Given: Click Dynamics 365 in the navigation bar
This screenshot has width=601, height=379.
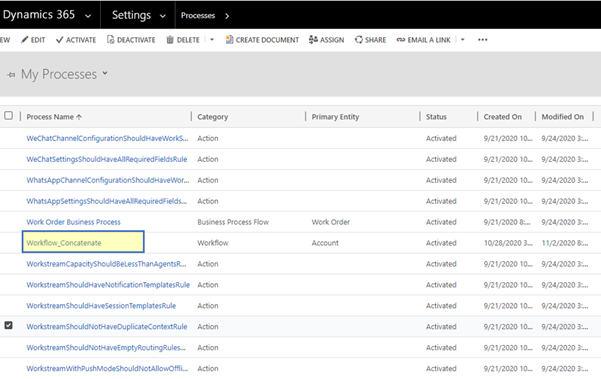Looking at the screenshot, I should [x=39, y=15].
